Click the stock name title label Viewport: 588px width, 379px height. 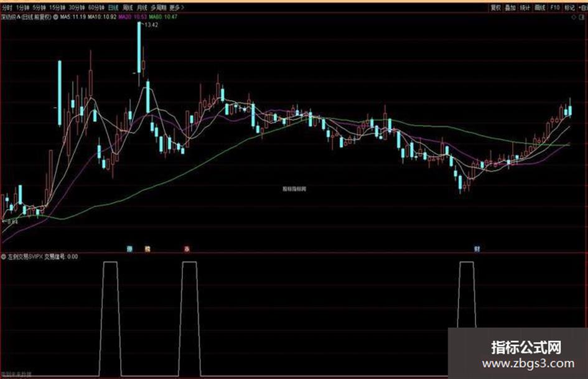26,17
